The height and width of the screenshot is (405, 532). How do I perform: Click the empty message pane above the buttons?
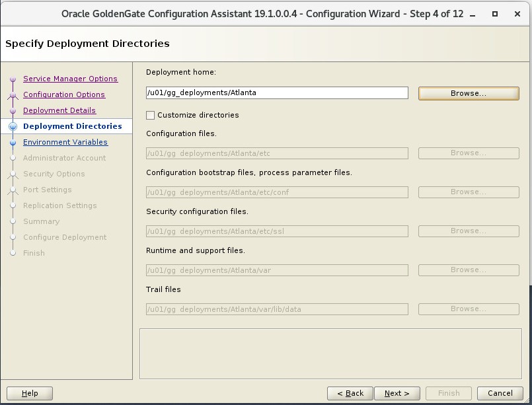(x=330, y=353)
